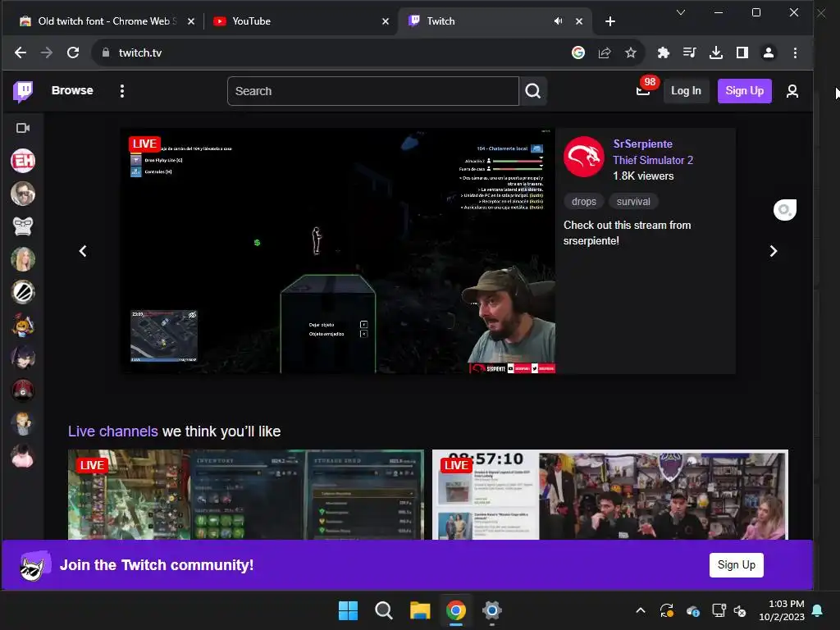Open Chrome Downloads from the toolbar
This screenshot has width=840, height=630.
coord(715,52)
